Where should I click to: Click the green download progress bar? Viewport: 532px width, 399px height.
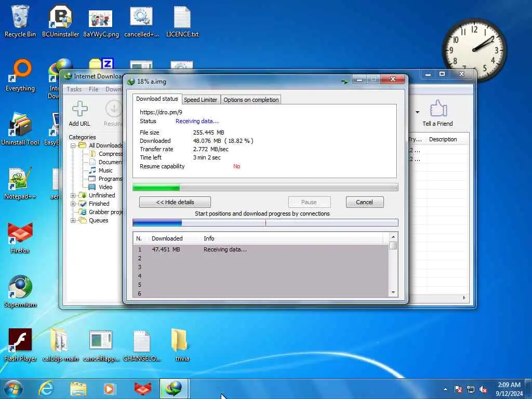[x=265, y=187]
